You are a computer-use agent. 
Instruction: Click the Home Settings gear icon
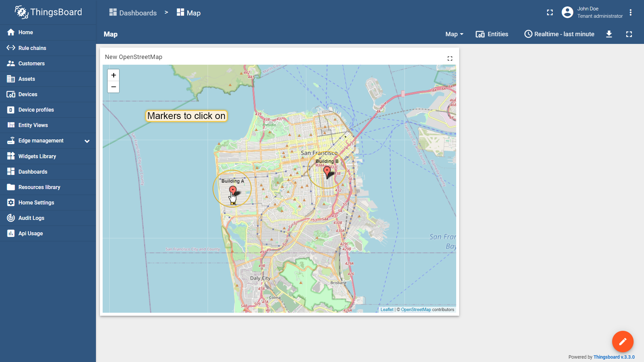[x=11, y=202]
